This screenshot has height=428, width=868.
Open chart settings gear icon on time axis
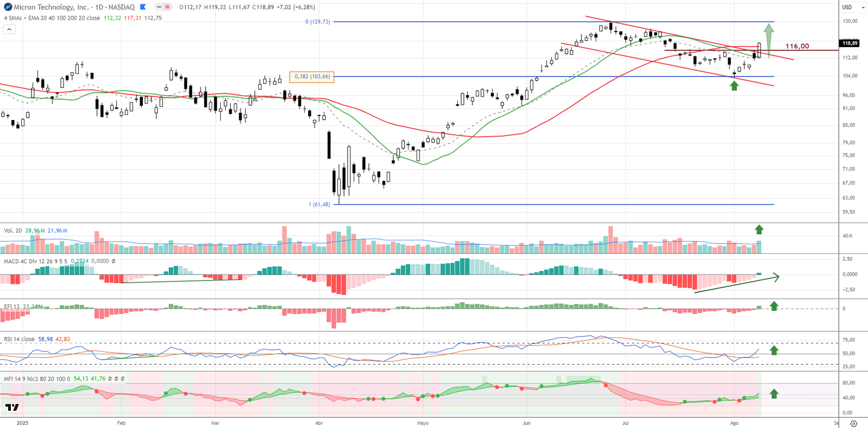click(853, 423)
